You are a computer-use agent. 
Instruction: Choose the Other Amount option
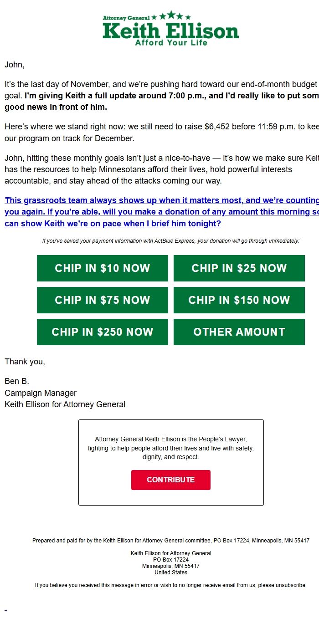pyautogui.click(x=239, y=332)
